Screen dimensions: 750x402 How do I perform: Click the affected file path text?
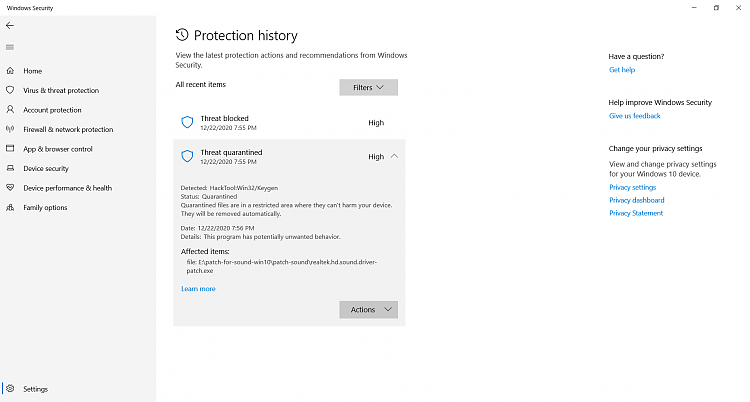282,266
